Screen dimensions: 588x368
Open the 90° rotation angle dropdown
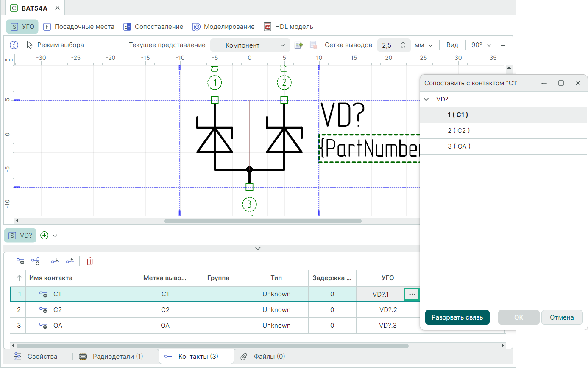481,45
